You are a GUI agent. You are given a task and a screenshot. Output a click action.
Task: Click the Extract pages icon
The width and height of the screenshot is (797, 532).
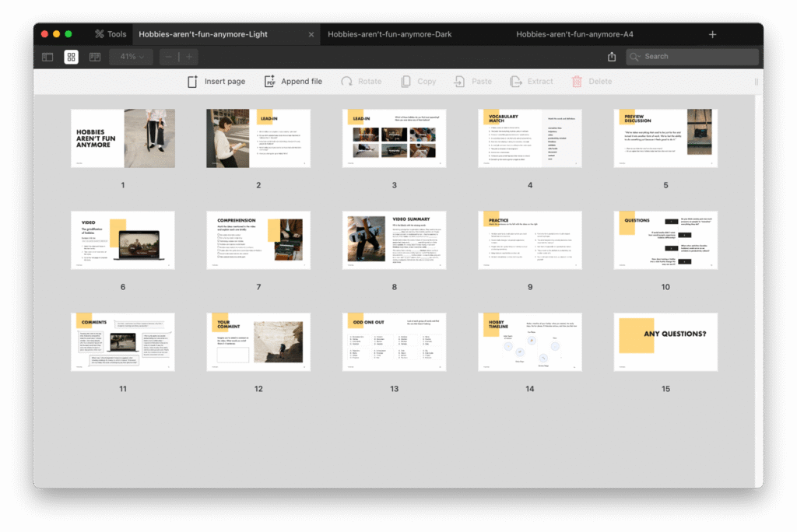click(x=515, y=82)
